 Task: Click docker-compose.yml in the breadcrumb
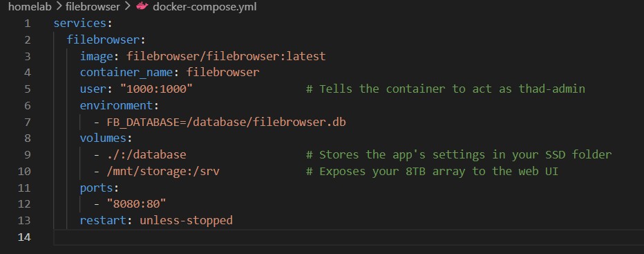coord(204,7)
